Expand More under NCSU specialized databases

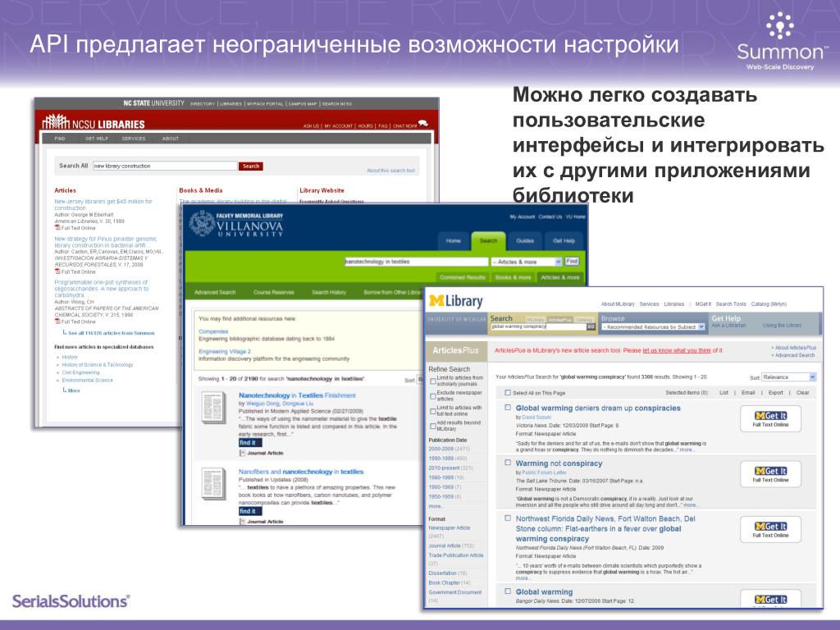(x=73, y=390)
